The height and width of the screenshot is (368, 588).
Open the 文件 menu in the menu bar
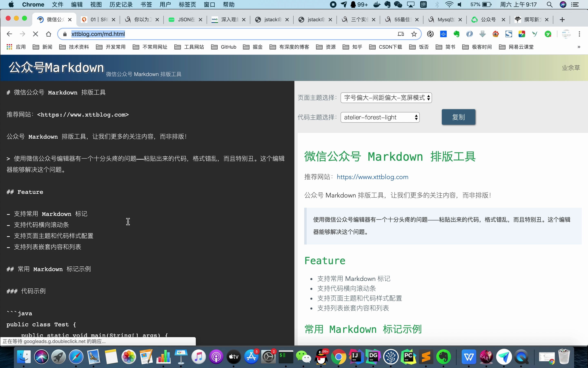[58, 4]
